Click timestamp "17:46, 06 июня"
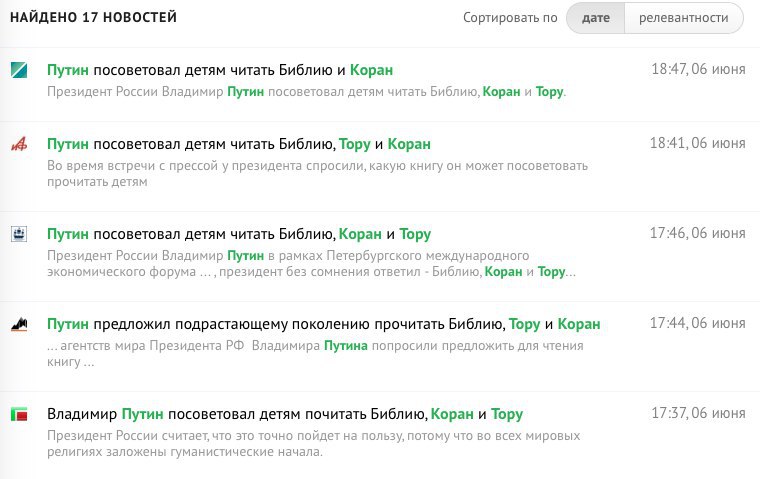This screenshot has height=479, width=760. click(697, 234)
